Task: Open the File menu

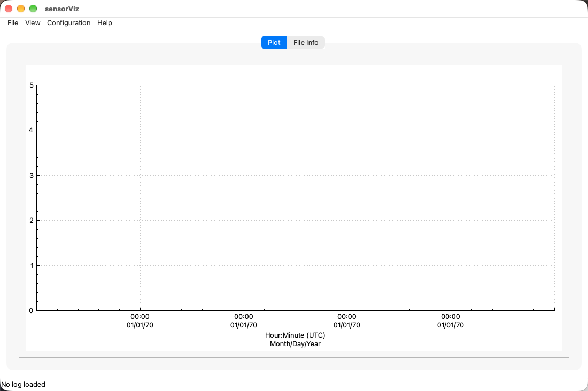Action: click(13, 23)
